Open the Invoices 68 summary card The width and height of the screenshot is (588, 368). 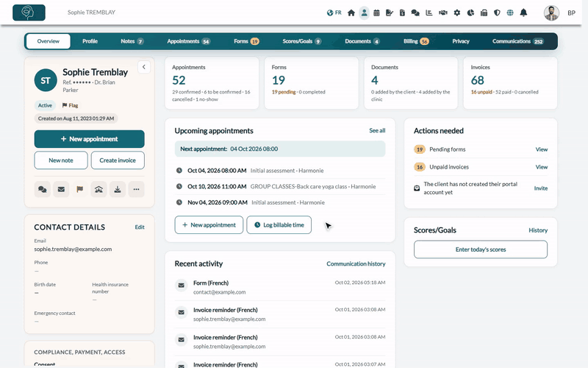tap(510, 83)
